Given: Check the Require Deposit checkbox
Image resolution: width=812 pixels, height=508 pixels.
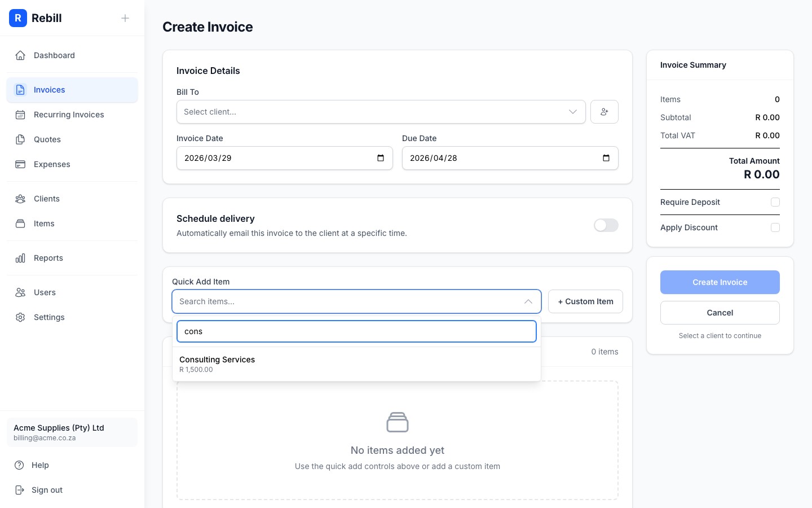Looking at the screenshot, I should coord(775,202).
